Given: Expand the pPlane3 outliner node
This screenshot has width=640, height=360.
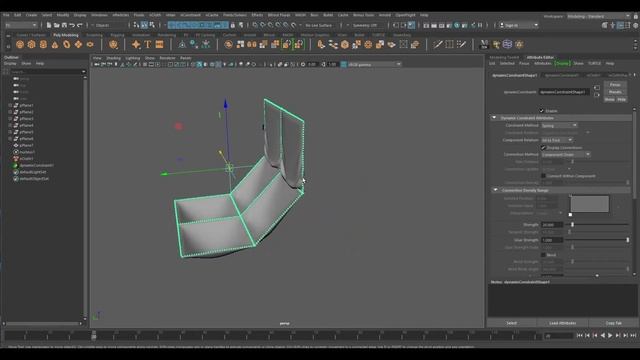Looking at the screenshot, I should 10,119.
